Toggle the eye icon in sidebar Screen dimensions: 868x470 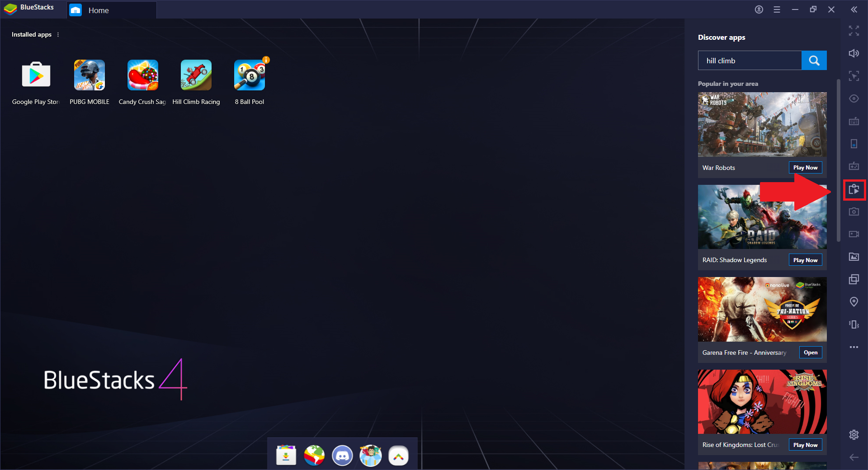coord(854,99)
